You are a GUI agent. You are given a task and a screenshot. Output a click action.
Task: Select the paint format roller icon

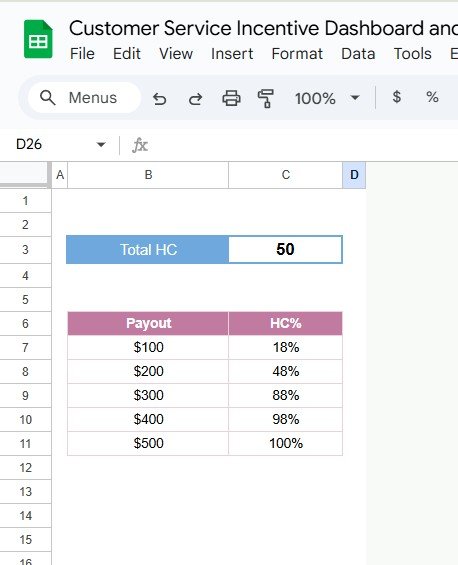[266, 98]
